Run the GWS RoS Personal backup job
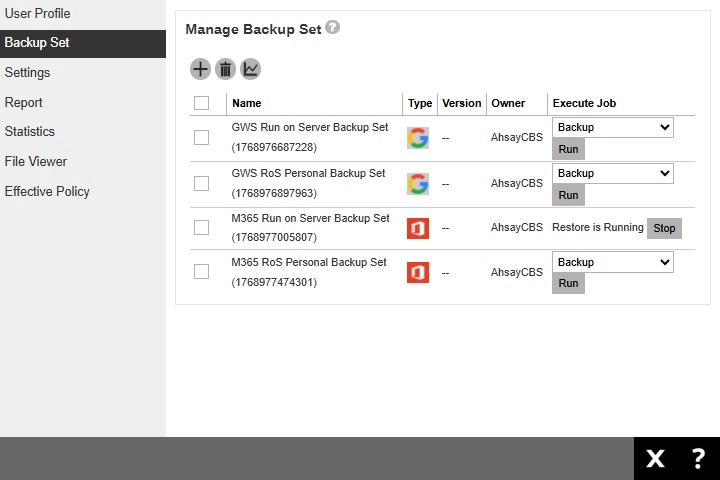 [568, 195]
